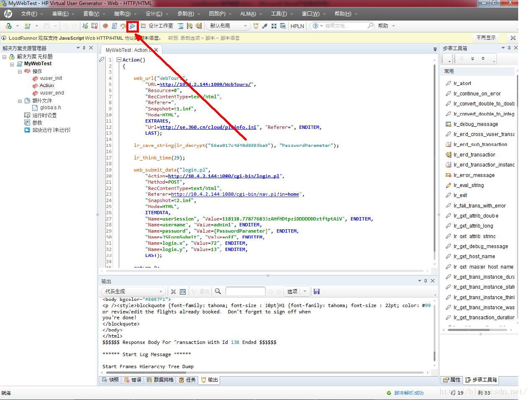This screenshot has height=400, width=532.
Task: Open the 查看(V) menu
Action: (91, 14)
